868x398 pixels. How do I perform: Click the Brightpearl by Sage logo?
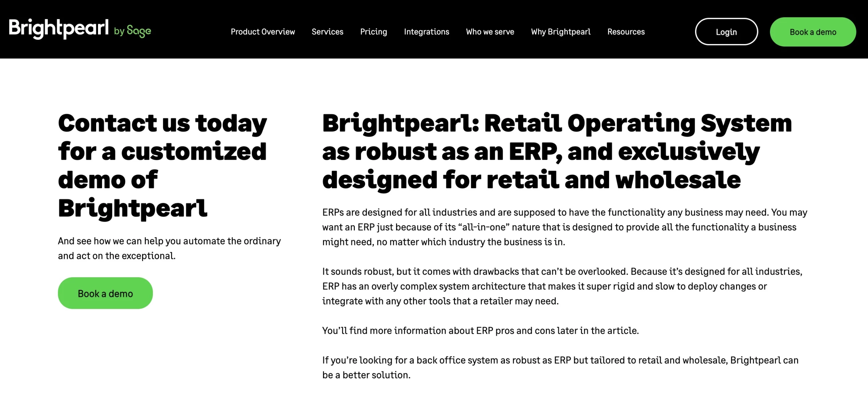tap(80, 29)
